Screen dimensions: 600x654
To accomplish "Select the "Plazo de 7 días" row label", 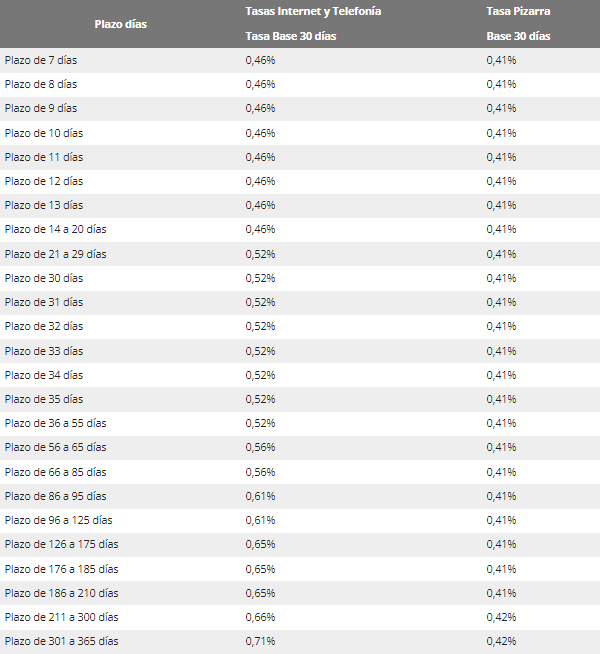I will coord(41,60).
